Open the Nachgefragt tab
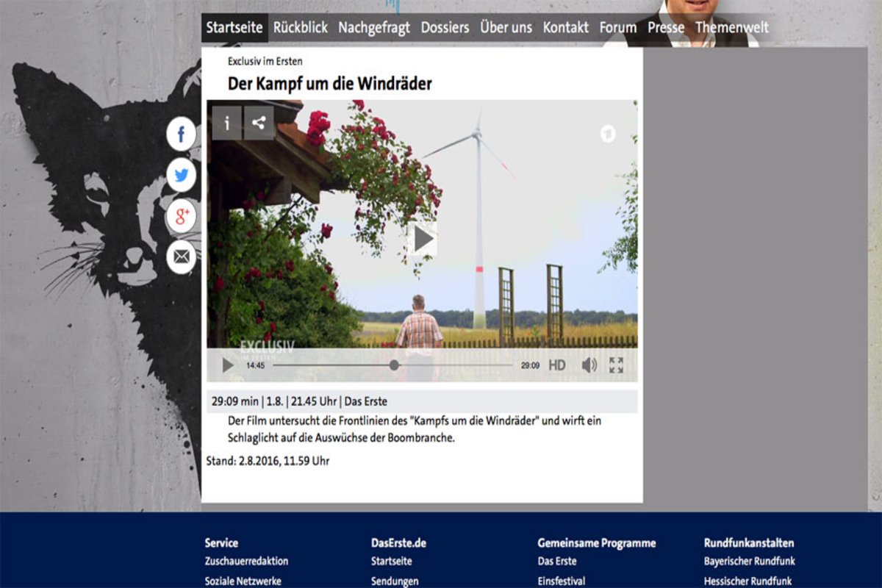Viewport: 882px width, 588px height. click(x=374, y=28)
